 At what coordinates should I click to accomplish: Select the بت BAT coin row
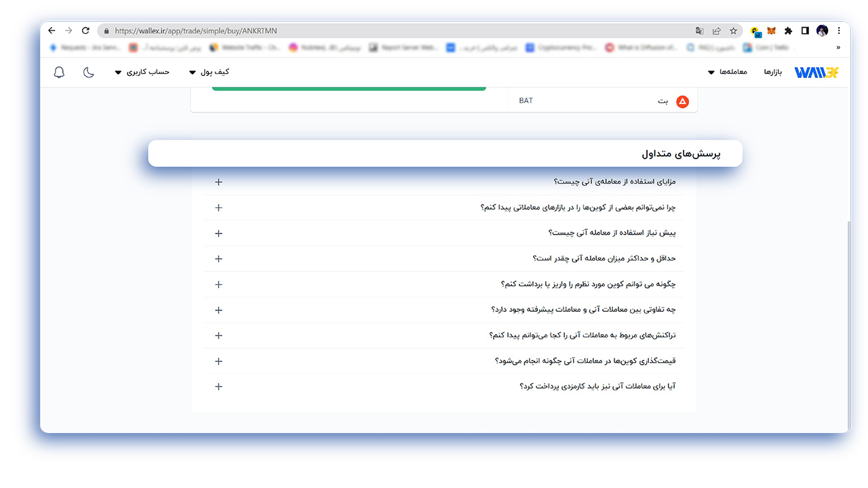602,101
